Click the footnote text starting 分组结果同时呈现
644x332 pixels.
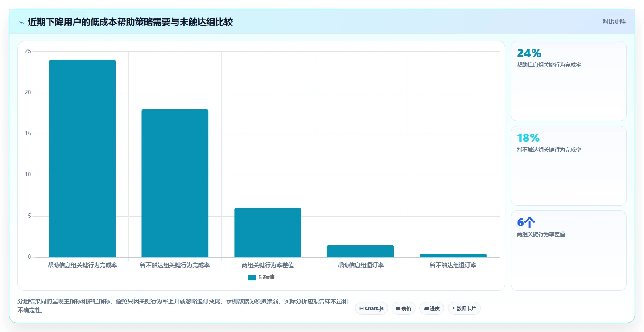(x=182, y=306)
